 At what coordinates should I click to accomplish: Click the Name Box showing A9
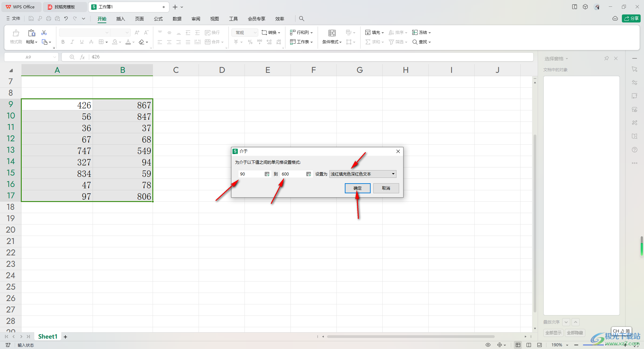click(31, 57)
